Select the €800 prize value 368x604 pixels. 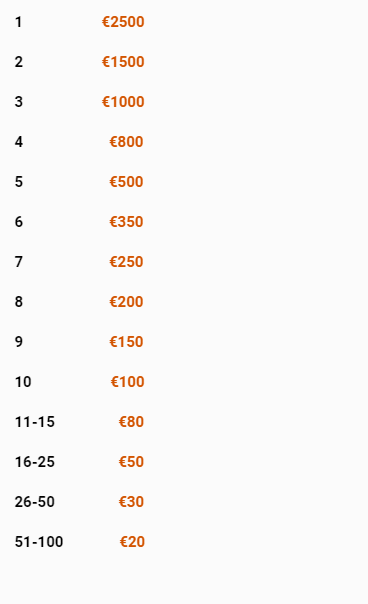[x=126, y=142]
